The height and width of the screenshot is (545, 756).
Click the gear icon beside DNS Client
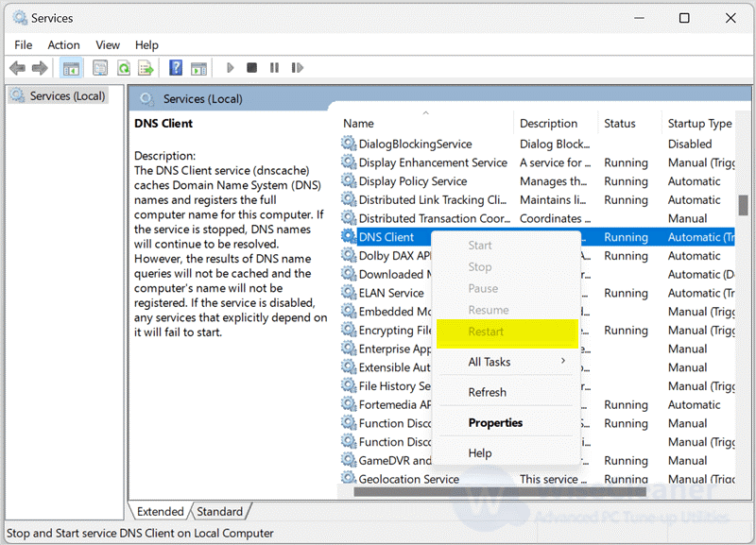click(x=348, y=236)
